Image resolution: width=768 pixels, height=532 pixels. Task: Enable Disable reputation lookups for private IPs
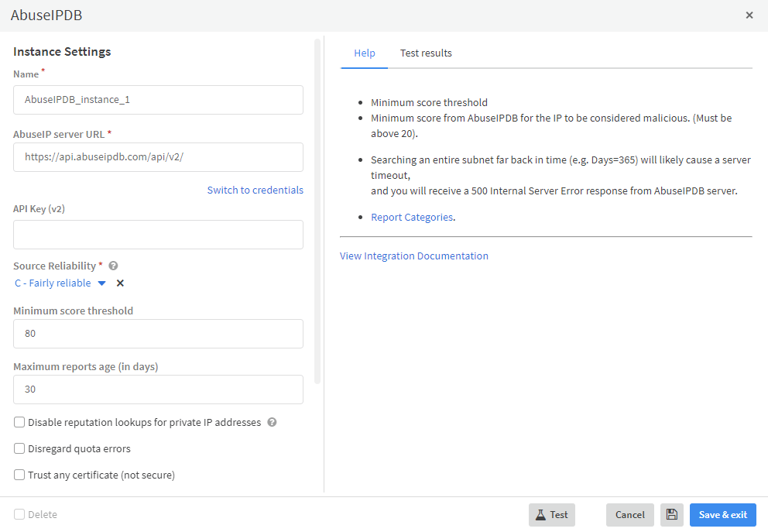(19, 423)
